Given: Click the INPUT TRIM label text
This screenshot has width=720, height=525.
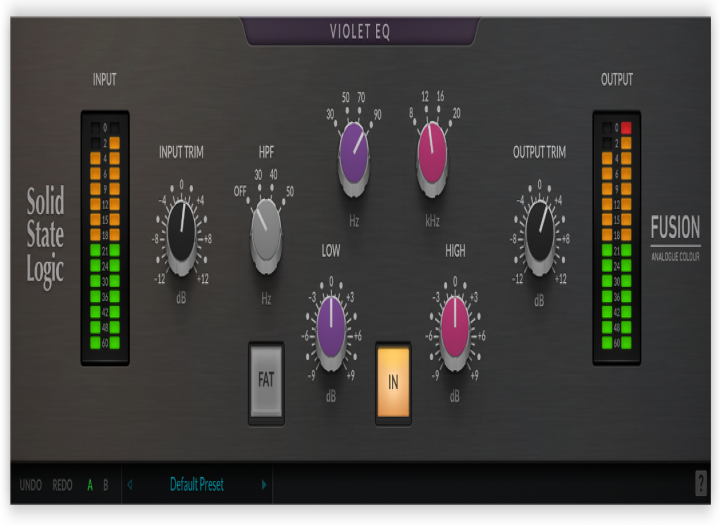Looking at the screenshot, I should pos(181,152).
